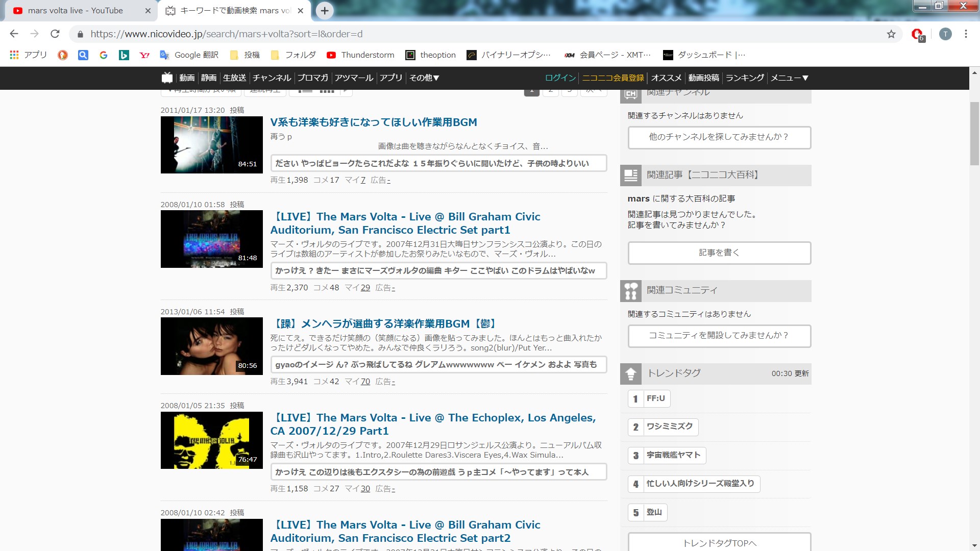
Task: Open the 80:56 video thumbnail
Action: [x=212, y=346]
